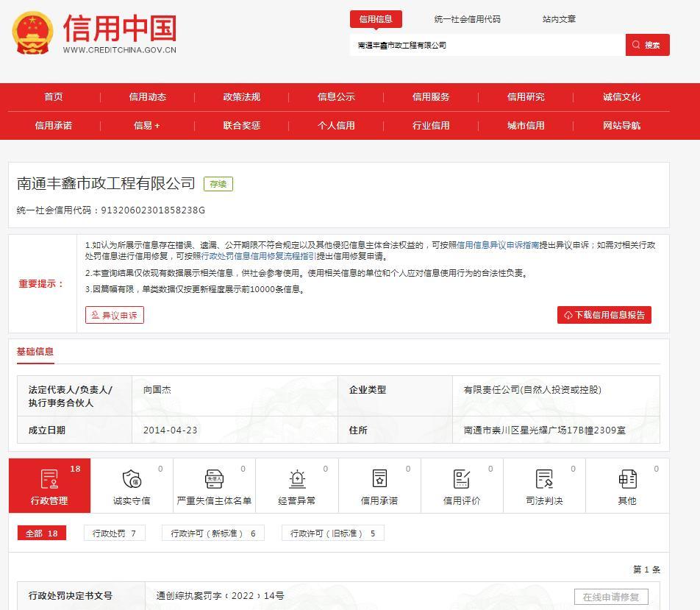Open 信息公示 navigation item
700x610 pixels.
point(336,97)
